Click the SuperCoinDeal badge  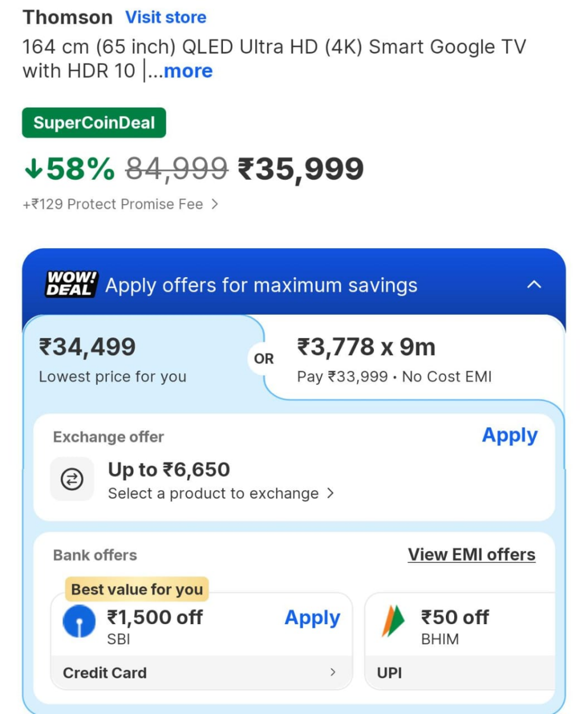(x=93, y=123)
